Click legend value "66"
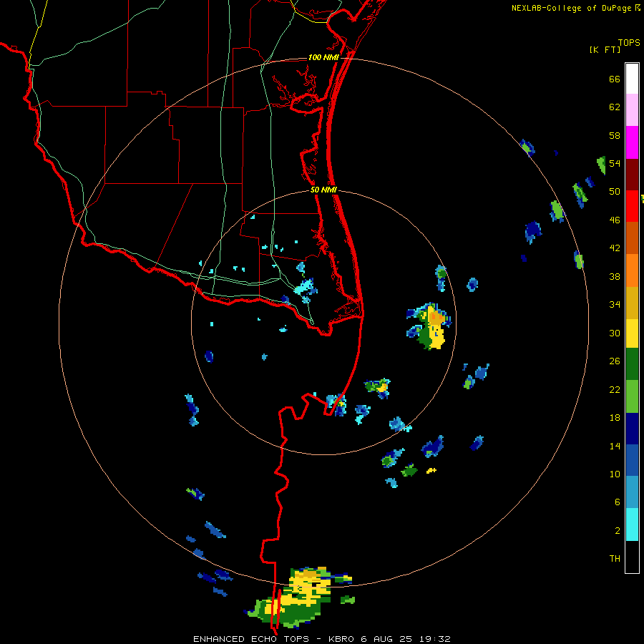Viewport: 644px width, 644px height. coord(615,79)
